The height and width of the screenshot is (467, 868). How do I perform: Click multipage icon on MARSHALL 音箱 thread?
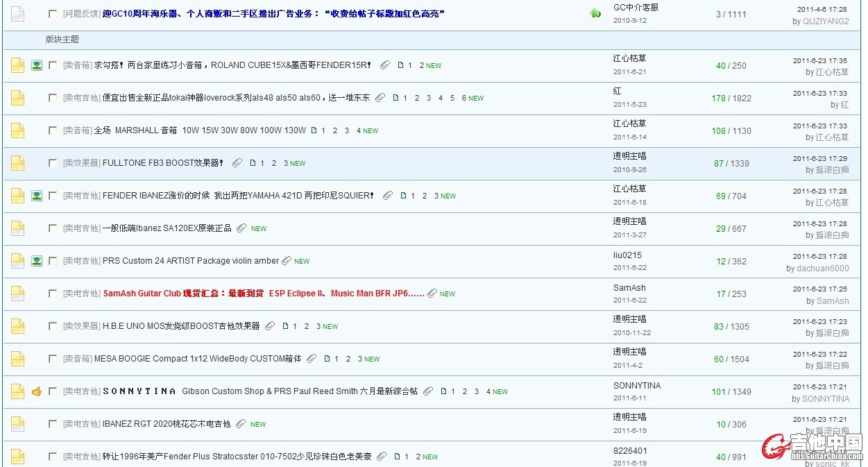click(314, 130)
